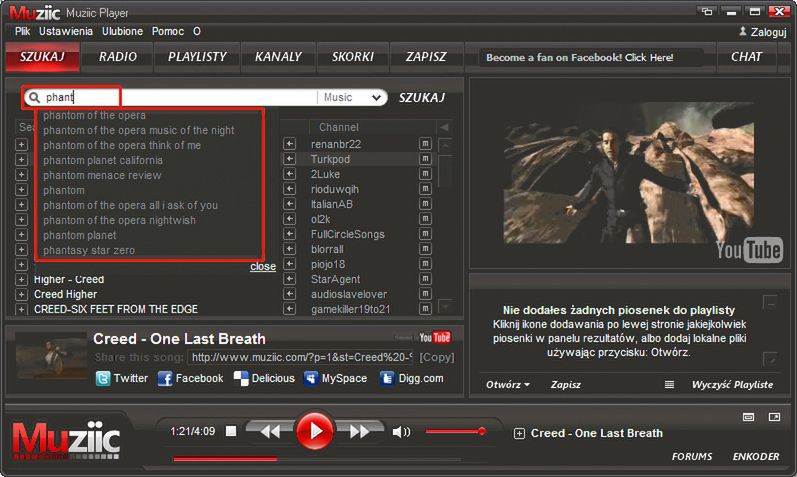Open the CHAT tab
The width and height of the screenshot is (797, 477).
746,56
